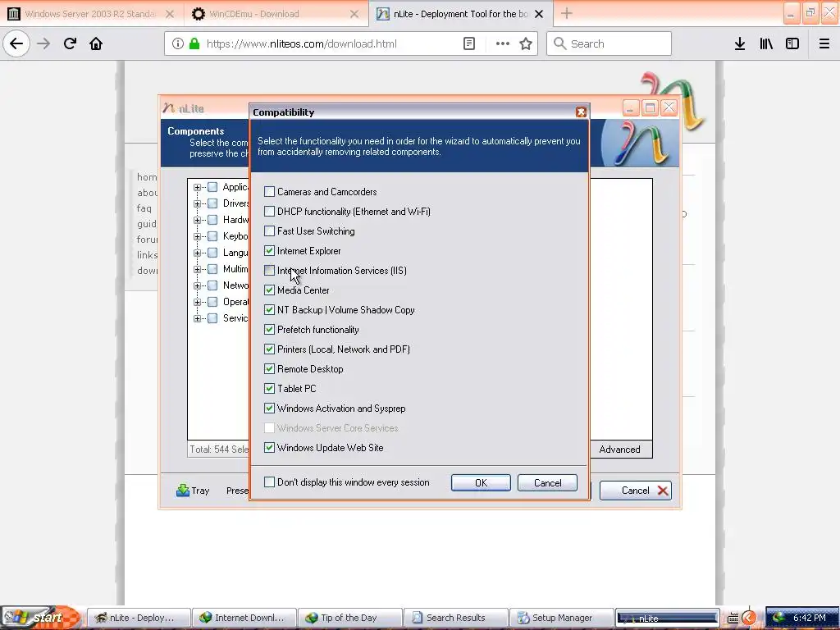
Task: Open Setup Manager taskbar item
Action: tap(561, 618)
